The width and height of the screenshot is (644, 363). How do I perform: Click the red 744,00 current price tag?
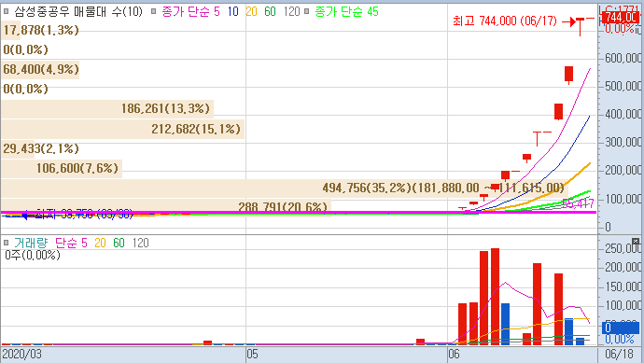click(x=621, y=18)
